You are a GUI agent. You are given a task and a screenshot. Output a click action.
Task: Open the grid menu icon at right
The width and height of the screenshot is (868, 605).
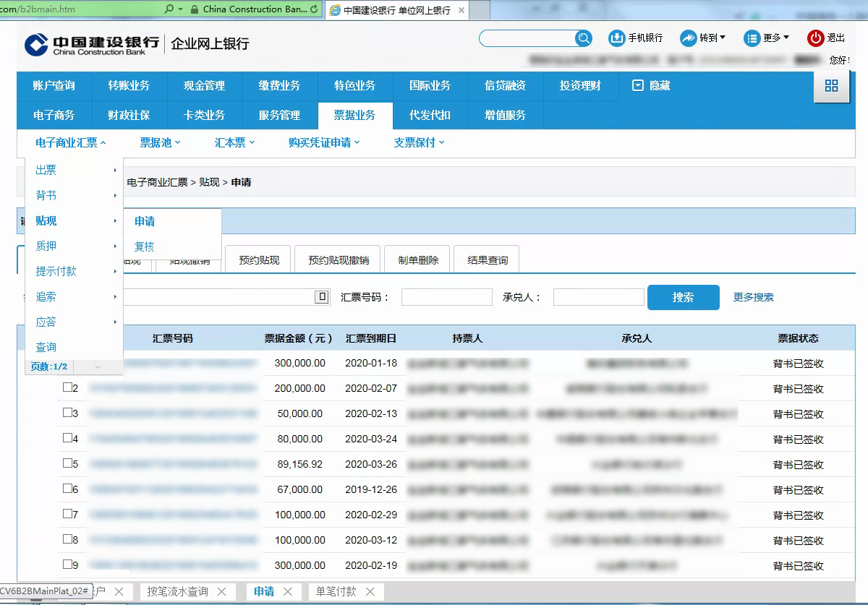[x=831, y=86]
